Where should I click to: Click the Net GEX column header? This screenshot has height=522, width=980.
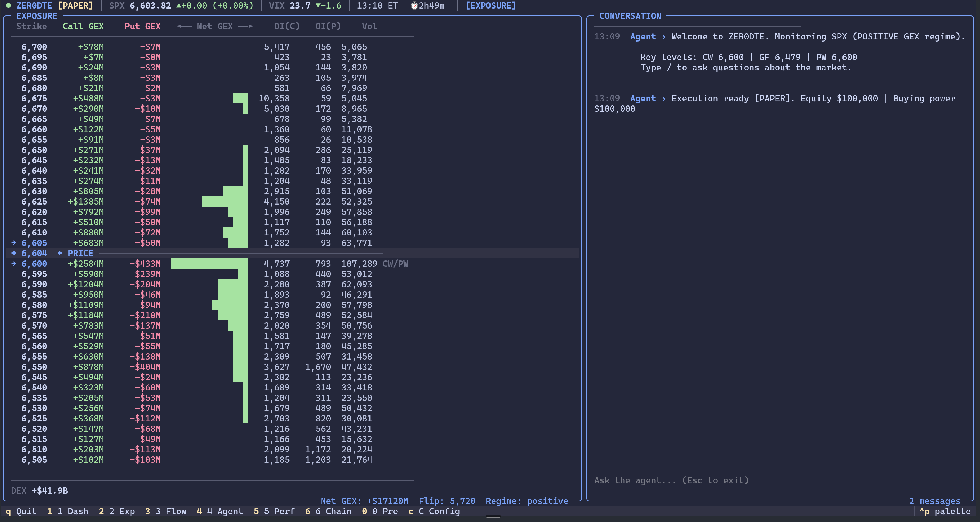pyautogui.click(x=215, y=26)
